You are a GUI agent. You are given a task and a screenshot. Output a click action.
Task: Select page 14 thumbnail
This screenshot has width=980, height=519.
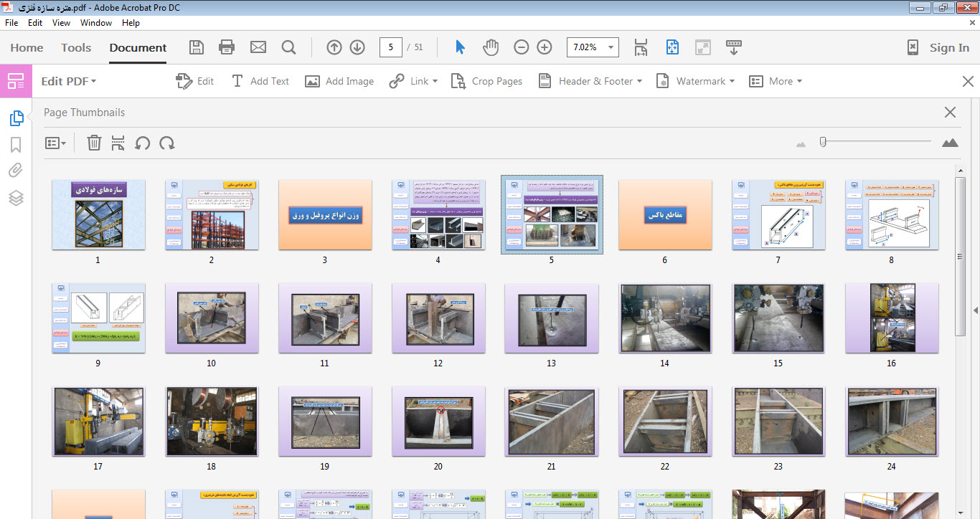pos(665,318)
